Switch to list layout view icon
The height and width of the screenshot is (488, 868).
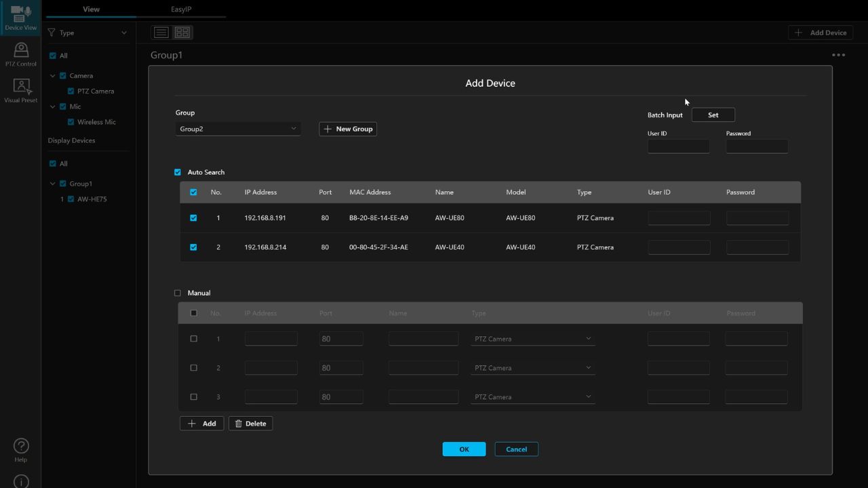[161, 33]
